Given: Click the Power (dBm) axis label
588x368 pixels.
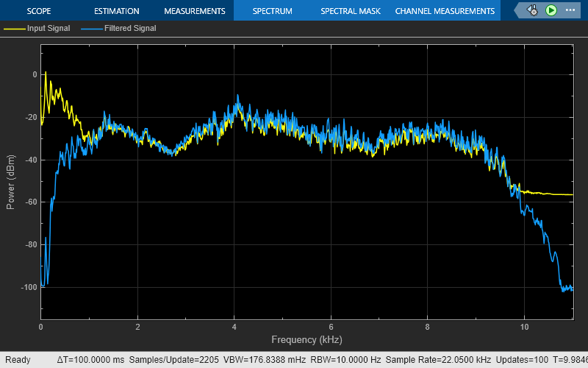Looking at the screenshot, I should (x=10, y=182).
